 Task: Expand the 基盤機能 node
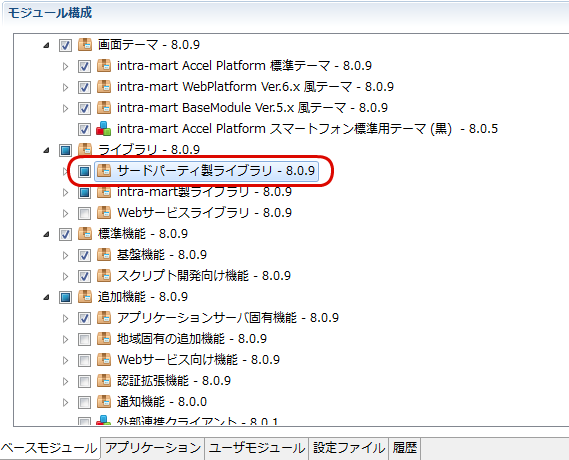pyautogui.click(x=65, y=256)
